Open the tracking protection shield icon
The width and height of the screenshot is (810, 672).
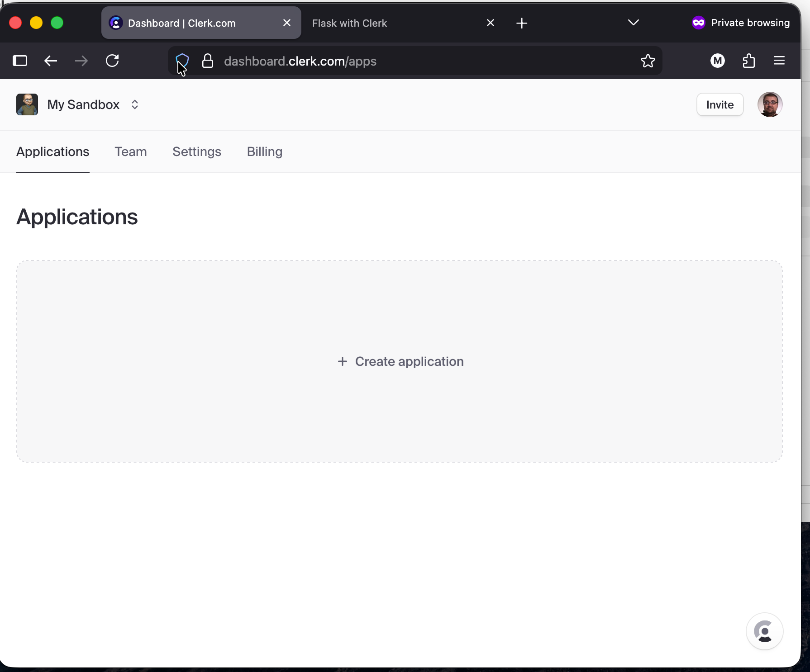[182, 60]
